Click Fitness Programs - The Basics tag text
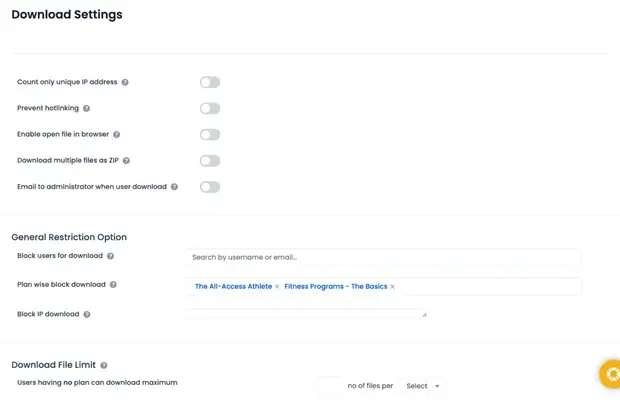The width and height of the screenshot is (620, 403). pos(336,286)
